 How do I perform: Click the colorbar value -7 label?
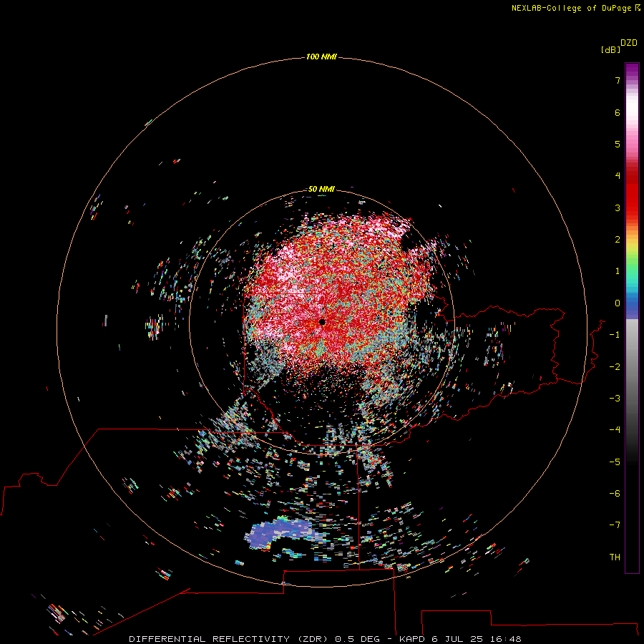pyautogui.click(x=615, y=525)
